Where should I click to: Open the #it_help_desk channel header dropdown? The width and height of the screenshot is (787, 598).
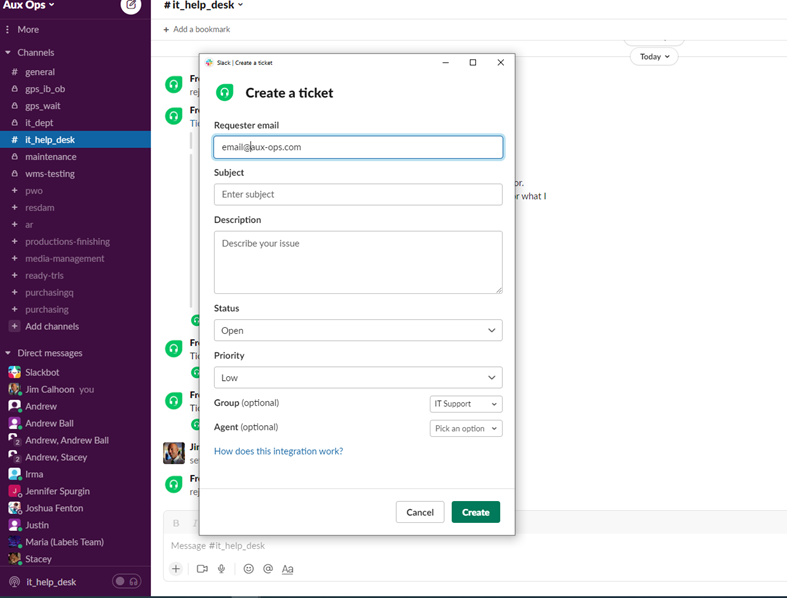pos(203,5)
